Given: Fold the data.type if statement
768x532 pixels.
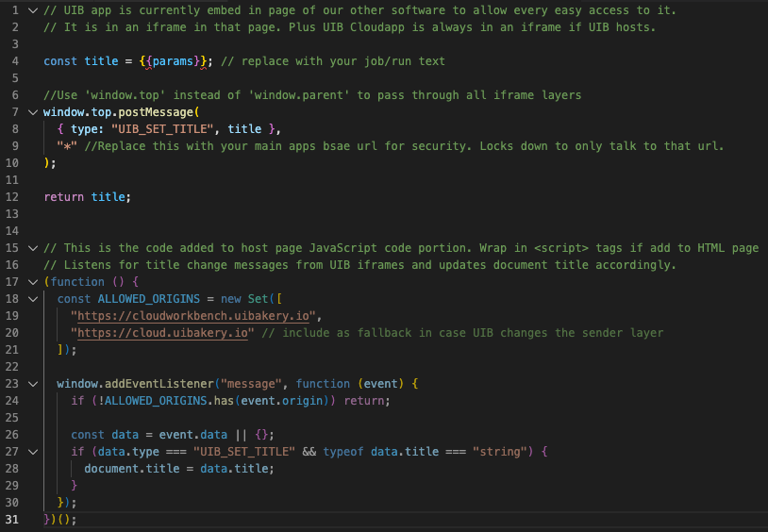Looking at the screenshot, I should 34,452.
